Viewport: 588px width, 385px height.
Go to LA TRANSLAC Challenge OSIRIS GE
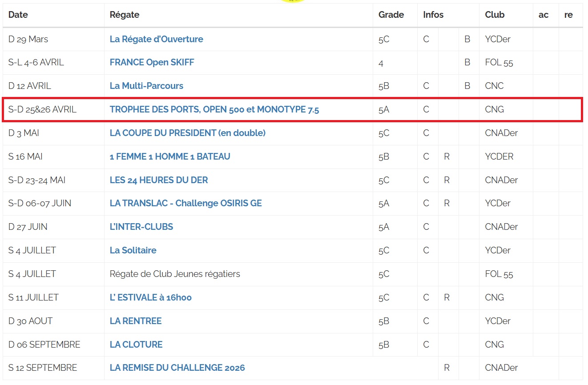[x=185, y=203]
